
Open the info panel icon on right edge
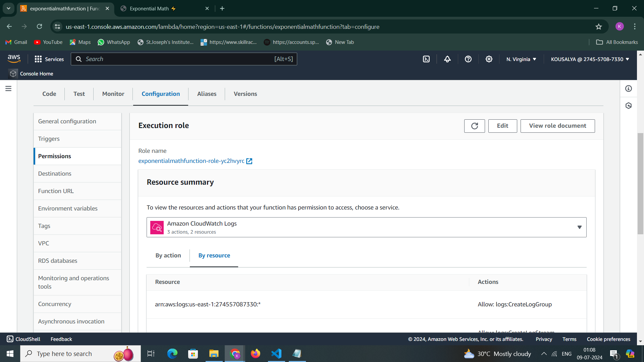click(x=628, y=88)
